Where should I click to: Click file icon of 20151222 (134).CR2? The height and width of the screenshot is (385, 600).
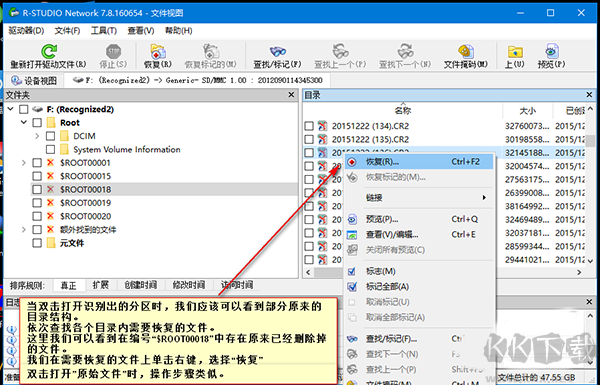click(x=323, y=126)
